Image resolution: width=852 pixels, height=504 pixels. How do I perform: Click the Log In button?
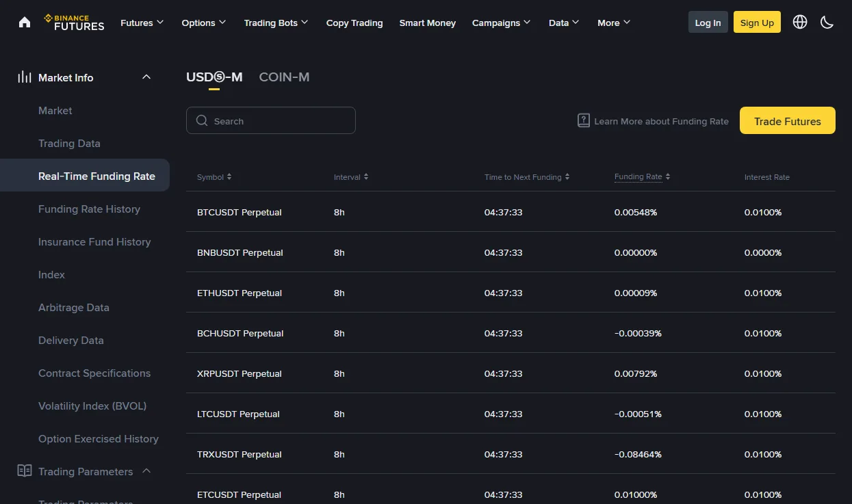708,22
